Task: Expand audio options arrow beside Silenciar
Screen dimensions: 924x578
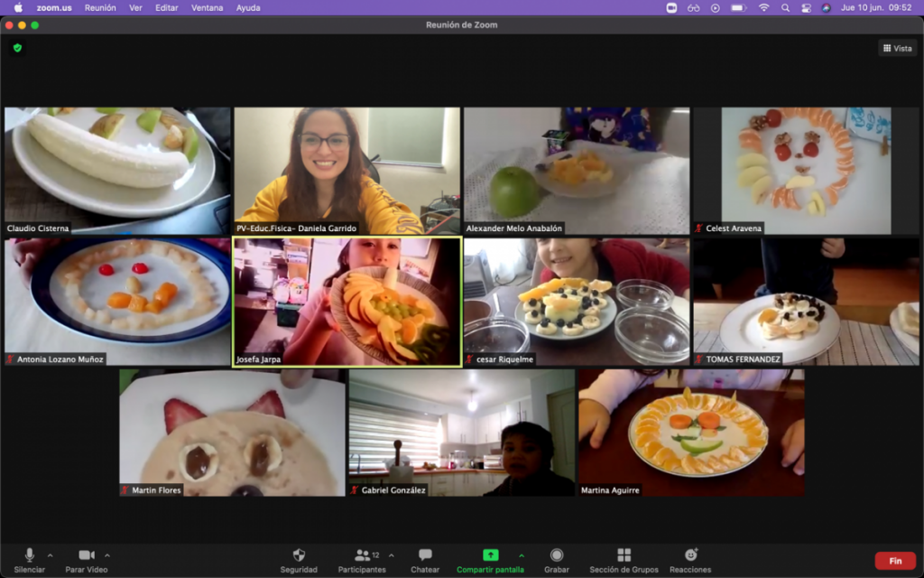Action: click(50, 555)
